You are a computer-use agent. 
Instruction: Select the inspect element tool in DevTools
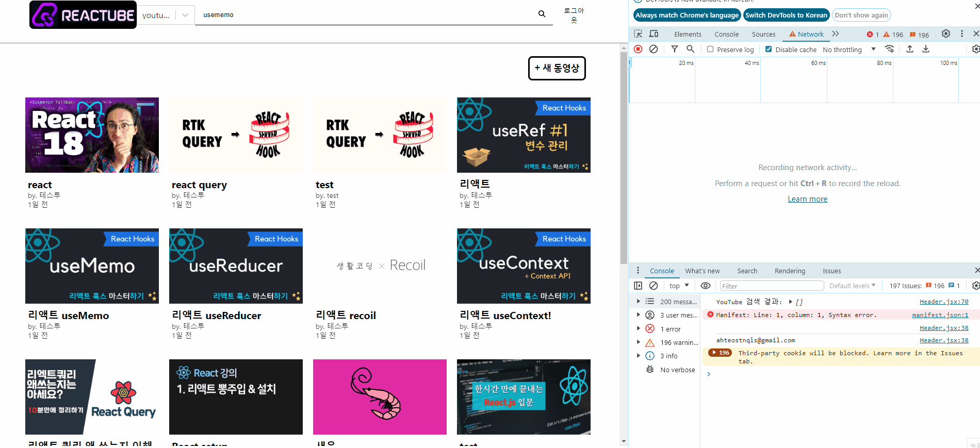coord(638,34)
